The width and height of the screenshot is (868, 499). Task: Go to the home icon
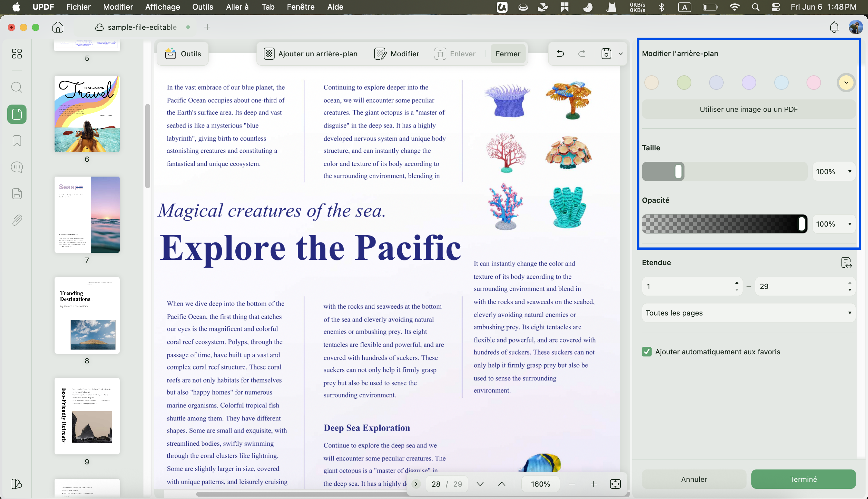click(x=58, y=27)
